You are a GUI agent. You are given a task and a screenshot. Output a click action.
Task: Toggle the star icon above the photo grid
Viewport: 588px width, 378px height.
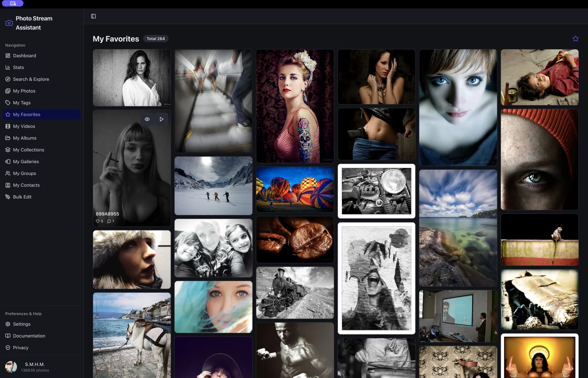pos(575,39)
